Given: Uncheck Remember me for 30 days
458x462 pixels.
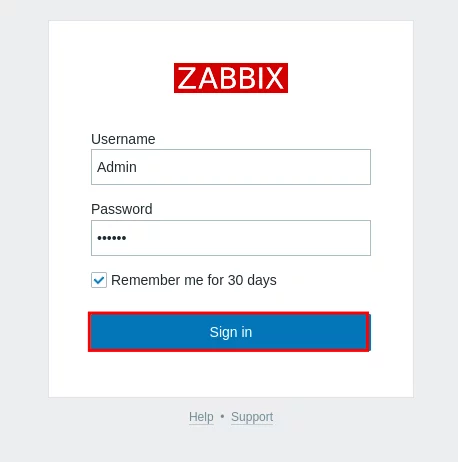Looking at the screenshot, I should (99, 280).
